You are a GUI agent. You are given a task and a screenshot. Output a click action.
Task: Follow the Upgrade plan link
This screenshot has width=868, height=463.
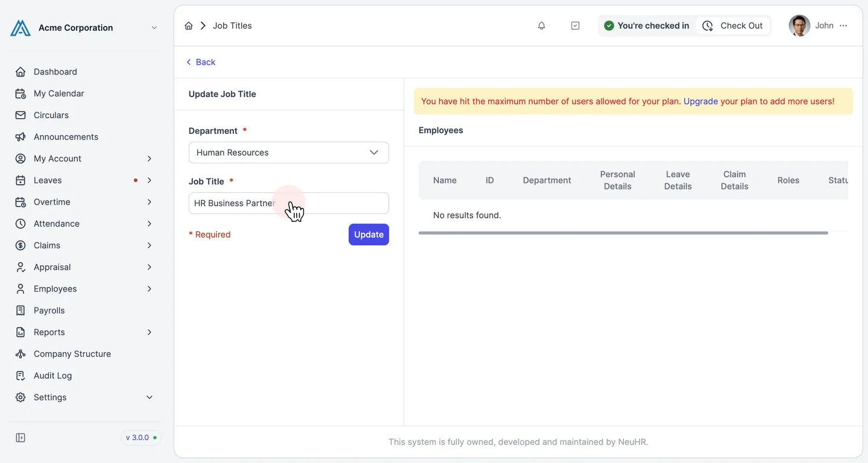(x=700, y=101)
